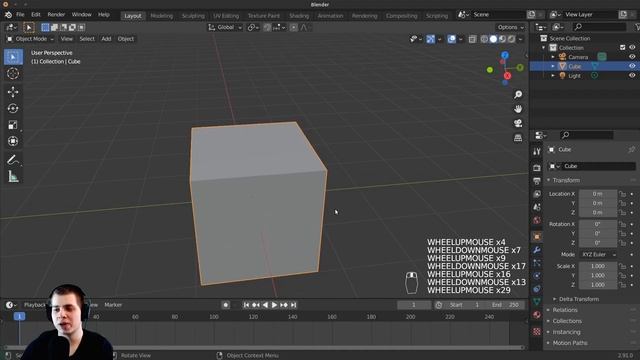Open the Global orientation dropdown
640x360 pixels.
pyautogui.click(x=225, y=27)
